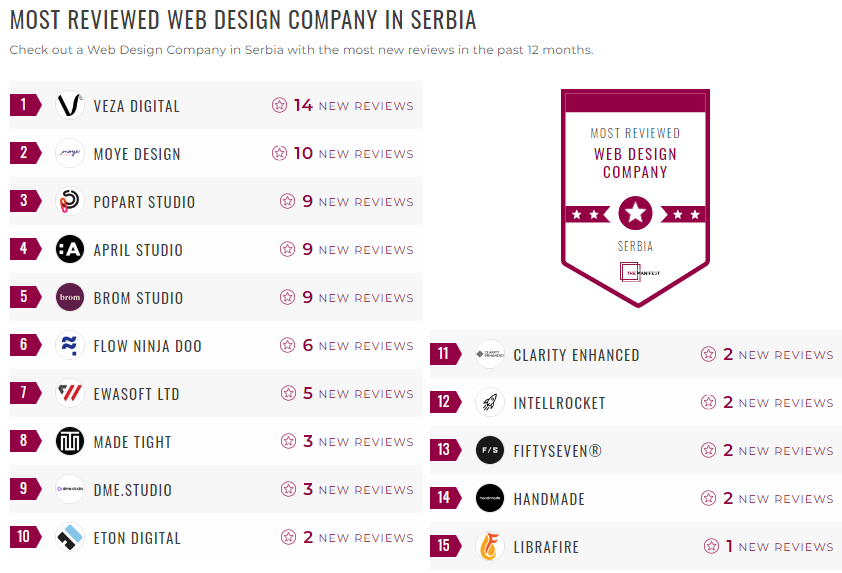
Task: Click Moye Design's 10 new reviews
Action: click(343, 154)
